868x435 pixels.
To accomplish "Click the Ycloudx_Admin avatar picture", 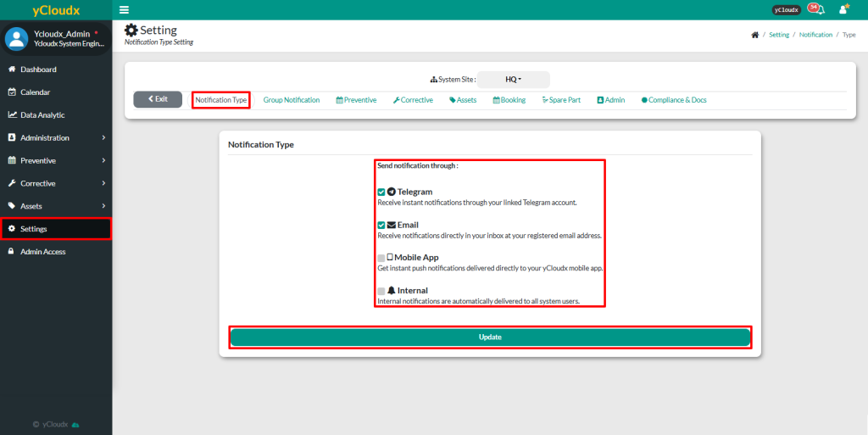I will (17, 39).
